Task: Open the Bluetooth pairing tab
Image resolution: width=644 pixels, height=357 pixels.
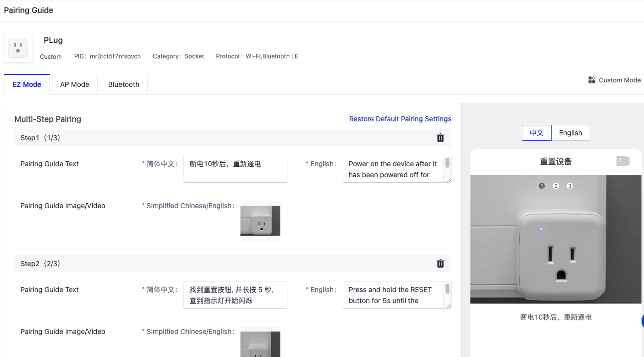Action: click(123, 84)
